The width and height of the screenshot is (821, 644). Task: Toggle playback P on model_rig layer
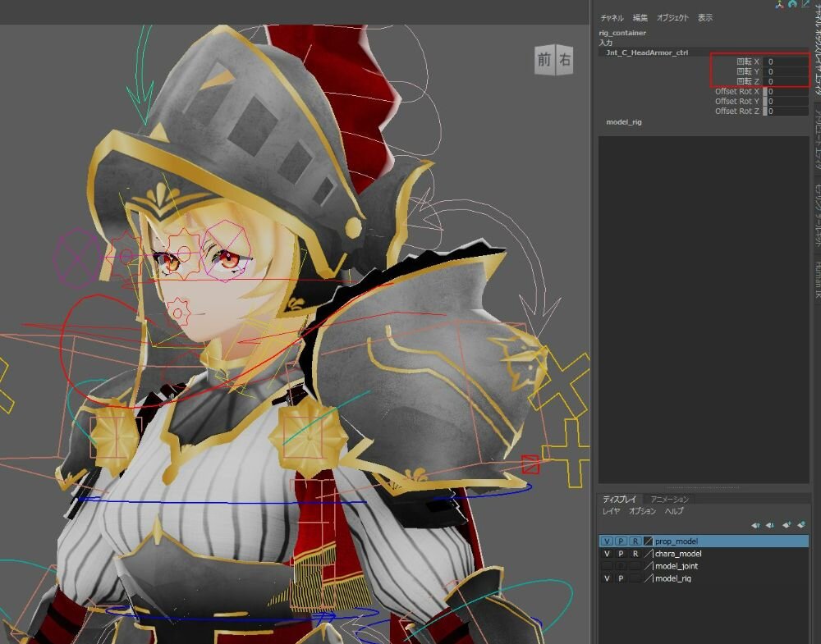[x=621, y=578]
